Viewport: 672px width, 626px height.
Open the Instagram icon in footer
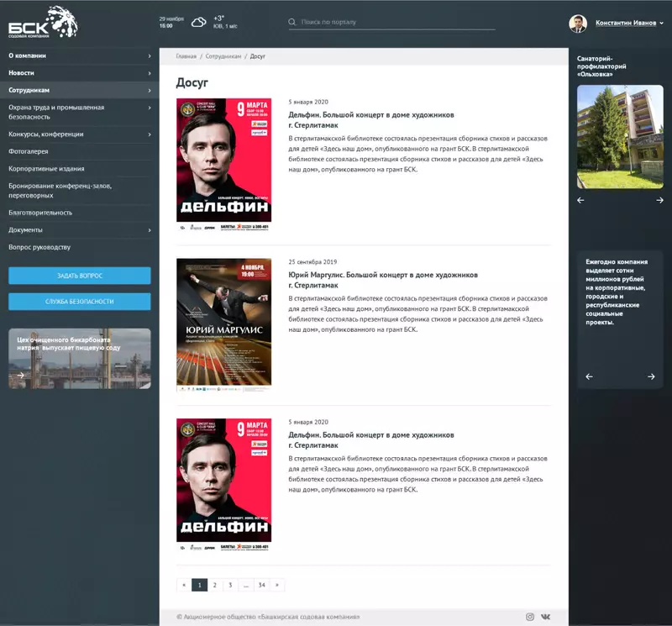530,617
